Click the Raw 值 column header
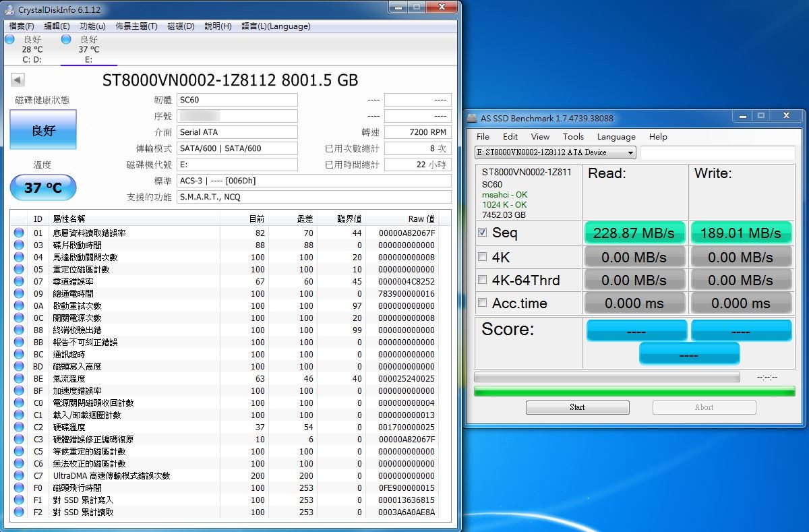This screenshot has height=532, width=809. 421,218
